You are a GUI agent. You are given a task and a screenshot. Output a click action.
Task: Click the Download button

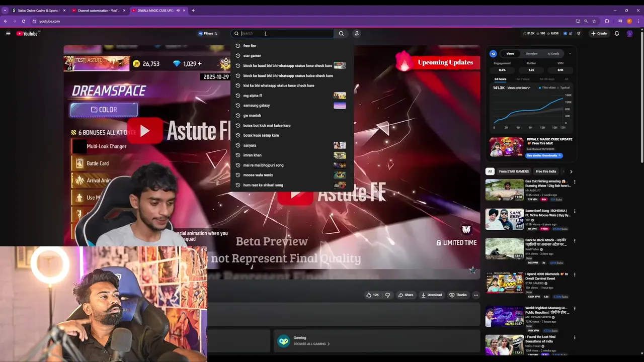(432, 295)
